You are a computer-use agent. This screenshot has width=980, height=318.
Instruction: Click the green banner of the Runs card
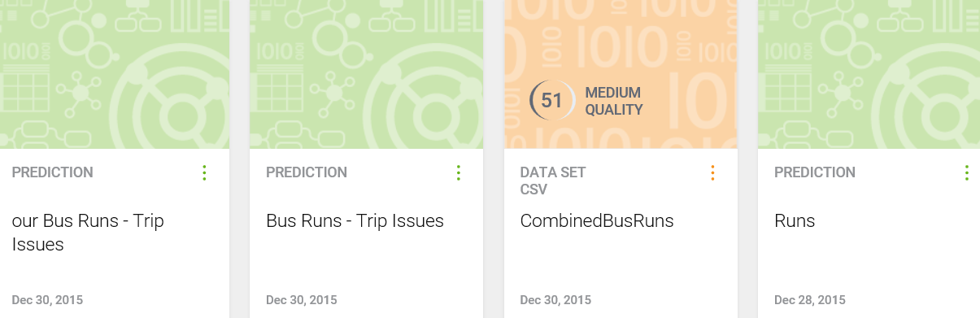click(x=869, y=74)
